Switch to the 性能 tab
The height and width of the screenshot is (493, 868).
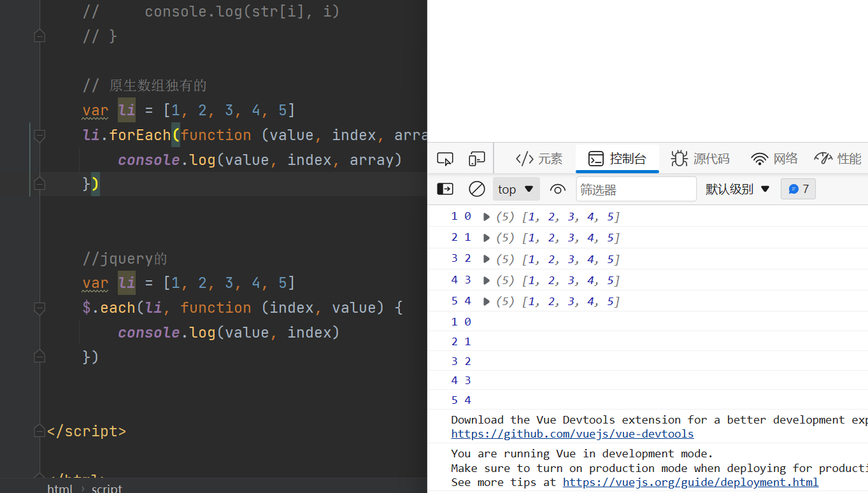point(837,159)
